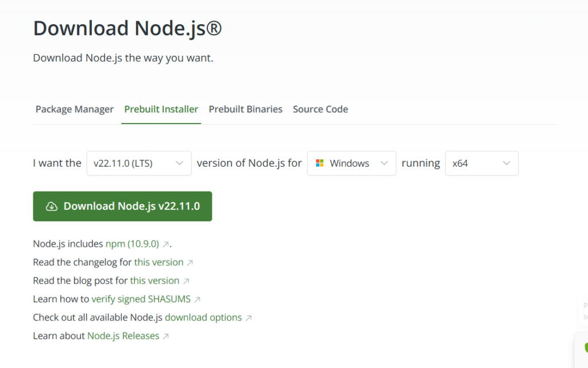Click the Download Node.js v22.11.0 button

click(123, 206)
